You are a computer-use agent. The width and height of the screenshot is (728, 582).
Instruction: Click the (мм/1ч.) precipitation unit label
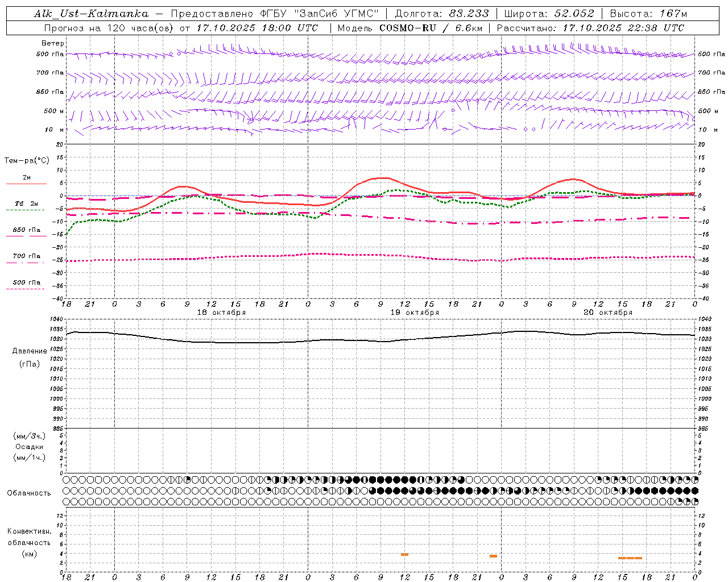pyautogui.click(x=30, y=458)
